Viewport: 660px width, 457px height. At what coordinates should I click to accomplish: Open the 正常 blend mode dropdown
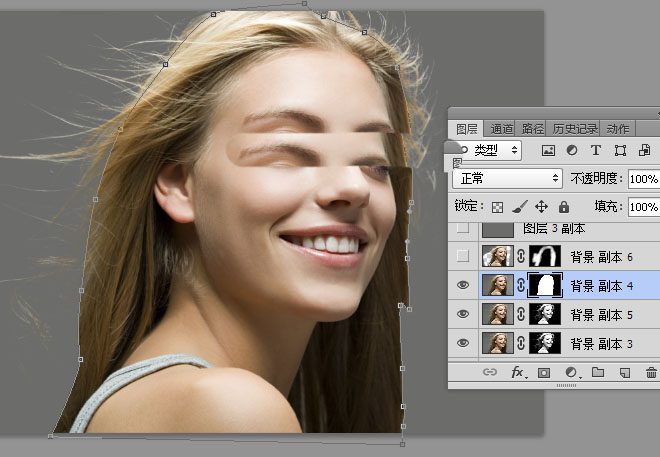pos(507,178)
